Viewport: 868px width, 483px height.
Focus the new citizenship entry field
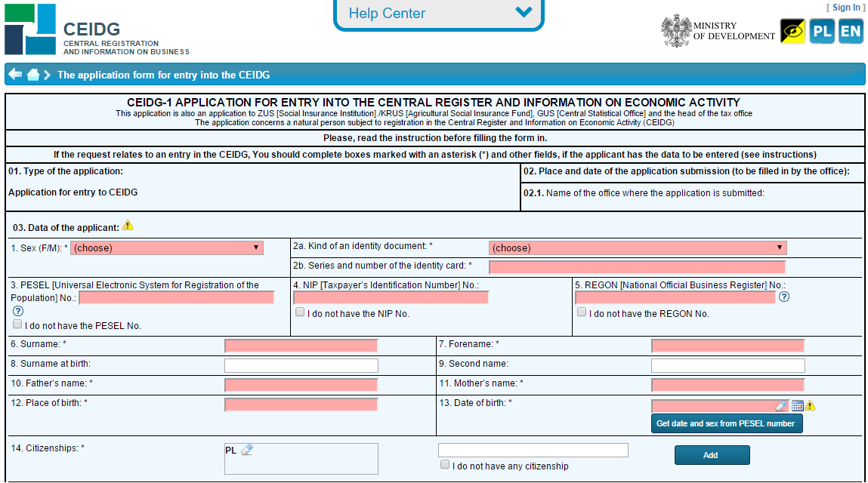pyautogui.click(x=533, y=450)
